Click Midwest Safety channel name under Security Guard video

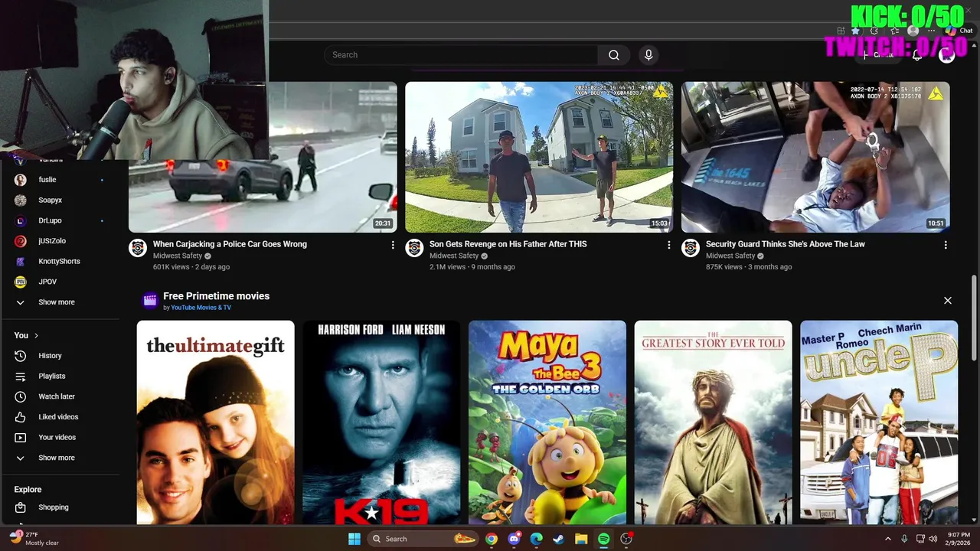coord(730,256)
